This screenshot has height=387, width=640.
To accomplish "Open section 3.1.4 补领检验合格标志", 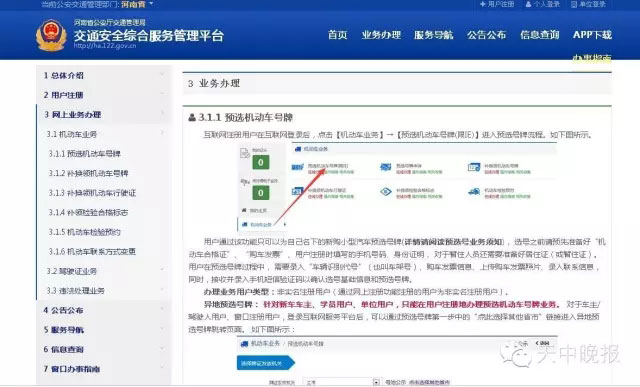I will 88,212.
